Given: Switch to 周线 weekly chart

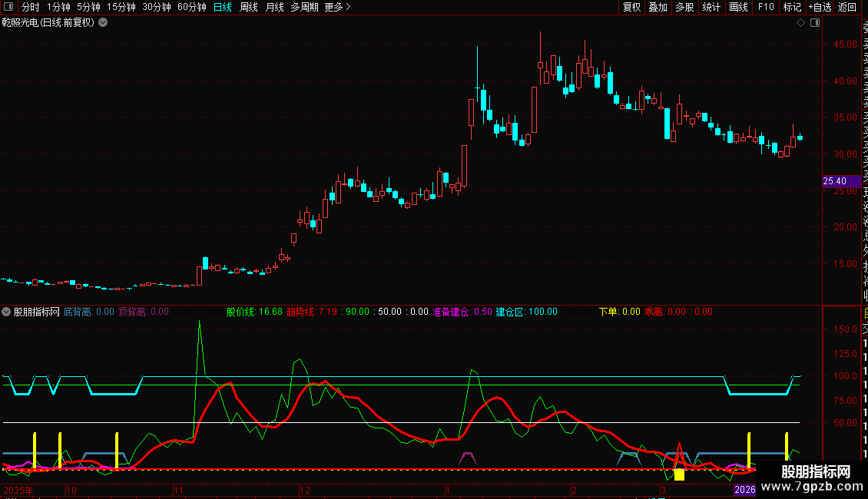Looking at the screenshot, I should coord(249,7).
